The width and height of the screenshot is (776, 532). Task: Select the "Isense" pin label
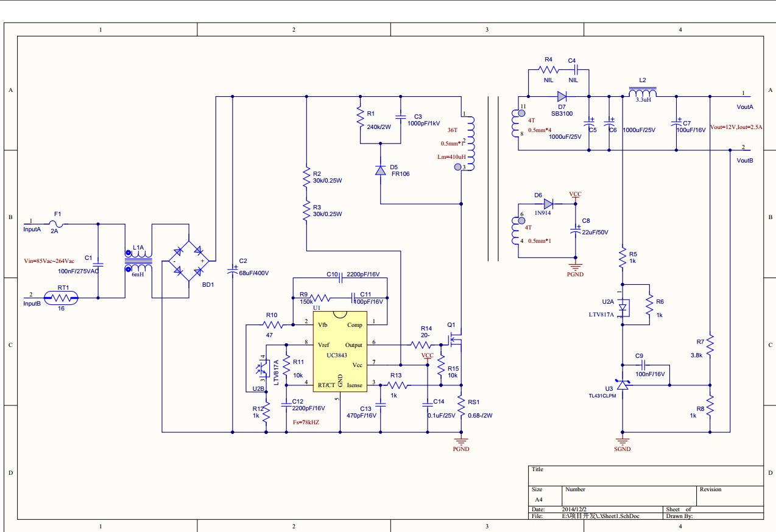[354, 385]
